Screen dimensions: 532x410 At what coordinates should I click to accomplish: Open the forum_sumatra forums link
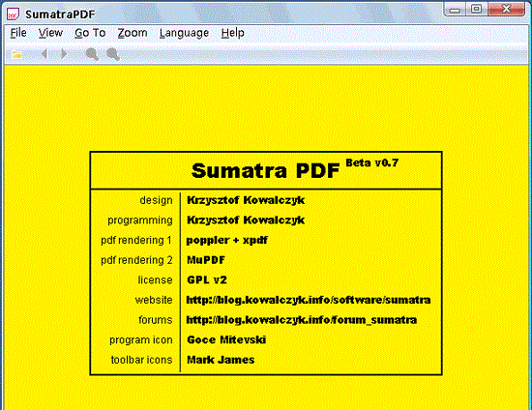pyautogui.click(x=302, y=320)
